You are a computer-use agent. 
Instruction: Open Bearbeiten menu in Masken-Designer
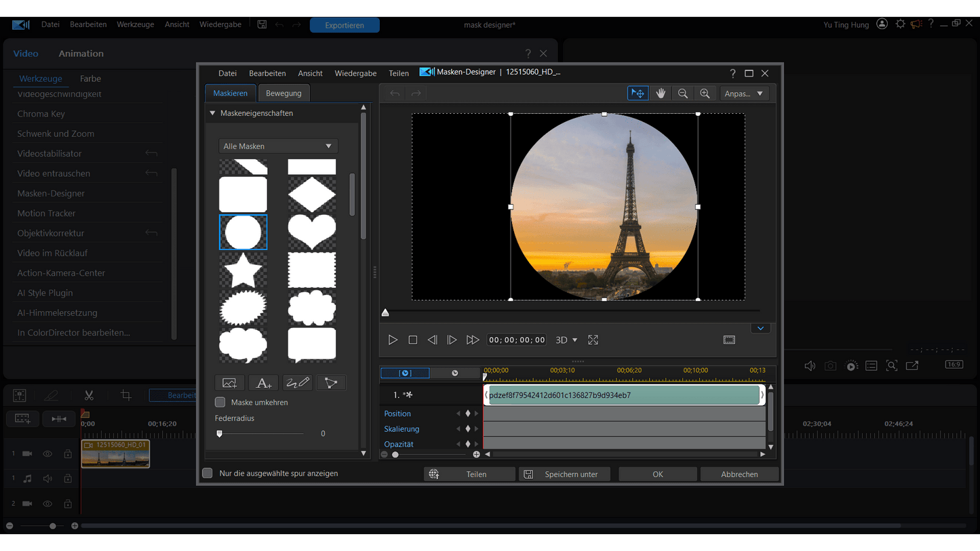267,73
